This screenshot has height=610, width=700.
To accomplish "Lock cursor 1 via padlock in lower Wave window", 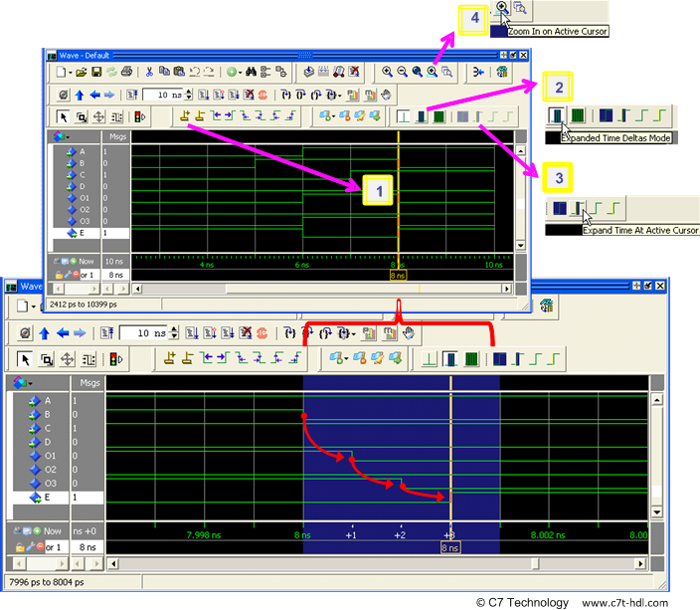I will (x=20, y=547).
